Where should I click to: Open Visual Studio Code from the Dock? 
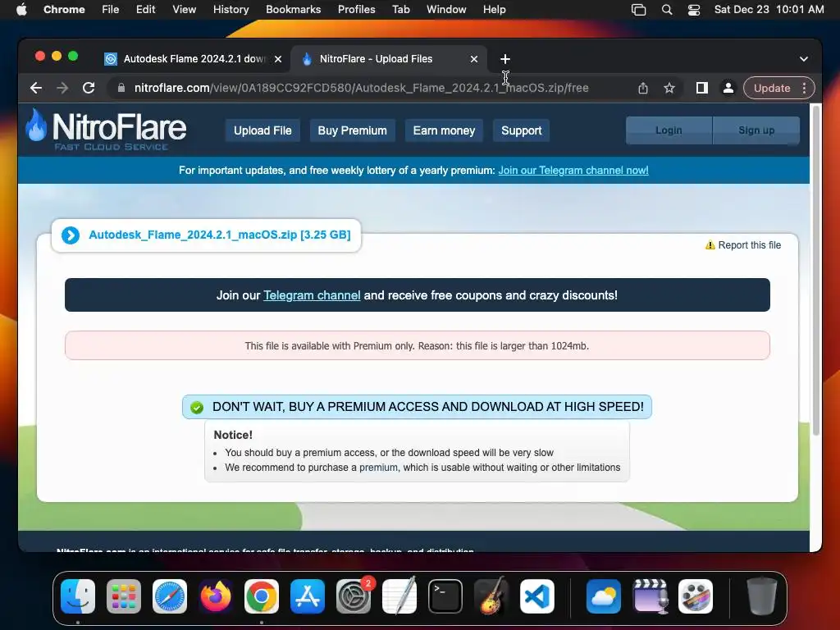tap(537, 596)
